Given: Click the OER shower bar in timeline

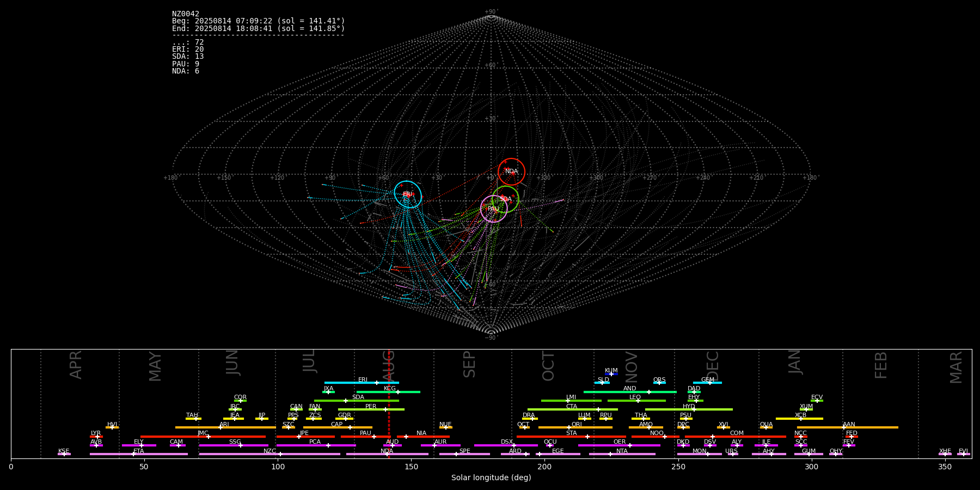Looking at the screenshot, I should [619, 445].
